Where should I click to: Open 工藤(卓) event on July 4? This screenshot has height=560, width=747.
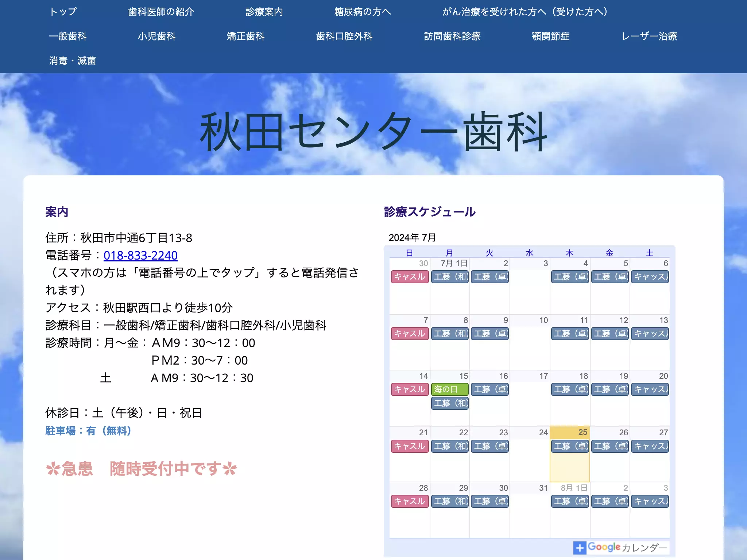[570, 277]
